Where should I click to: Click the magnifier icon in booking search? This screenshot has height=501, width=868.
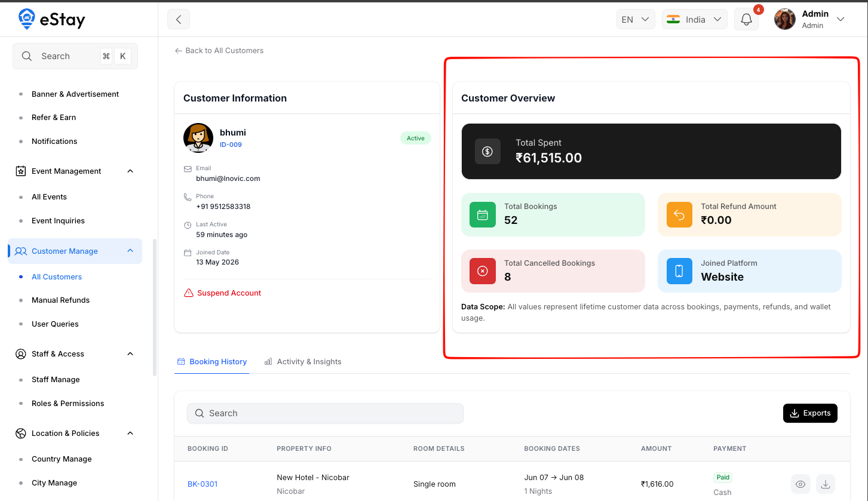[x=200, y=413]
